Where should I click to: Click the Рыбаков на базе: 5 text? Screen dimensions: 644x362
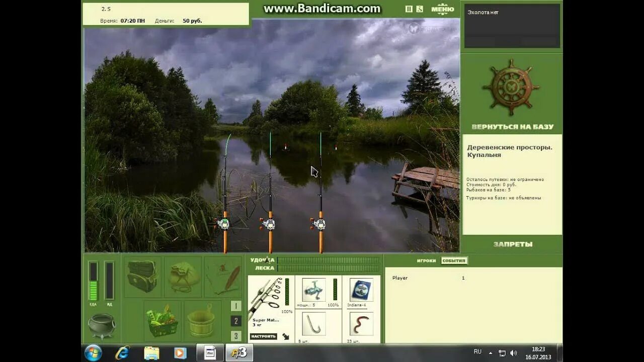(489, 190)
